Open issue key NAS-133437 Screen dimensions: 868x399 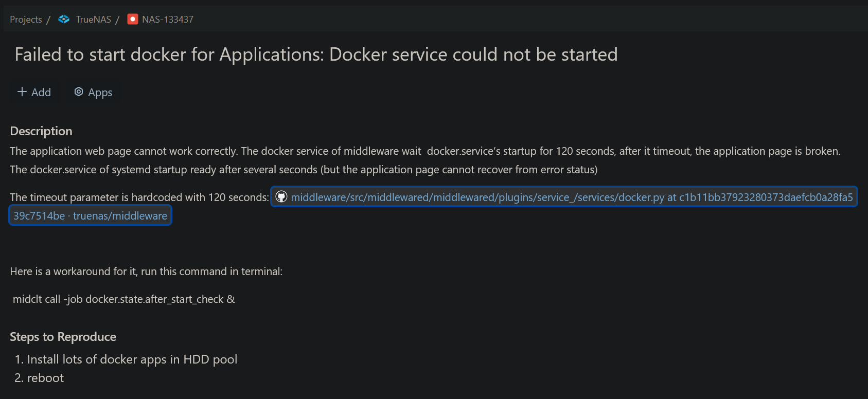coord(168,20)
